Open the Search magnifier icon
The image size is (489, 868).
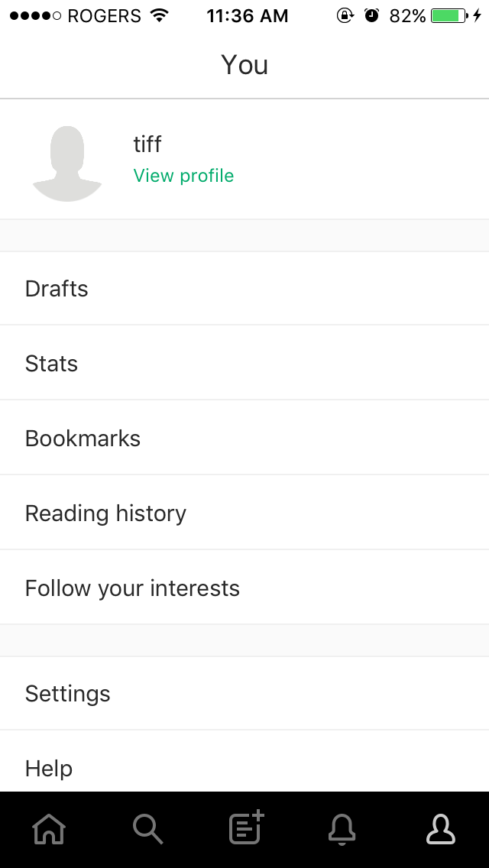point(147,829)
